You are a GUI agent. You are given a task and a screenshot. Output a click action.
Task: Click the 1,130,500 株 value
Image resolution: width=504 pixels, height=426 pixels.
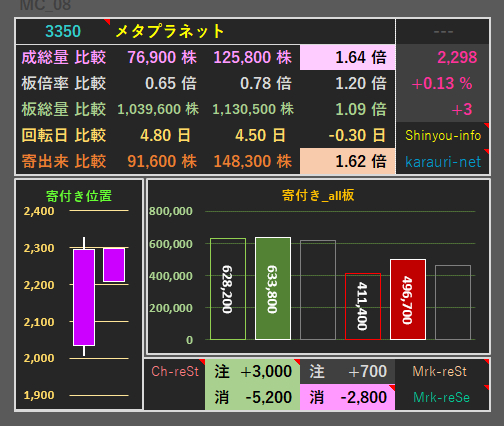coord(253,109)
